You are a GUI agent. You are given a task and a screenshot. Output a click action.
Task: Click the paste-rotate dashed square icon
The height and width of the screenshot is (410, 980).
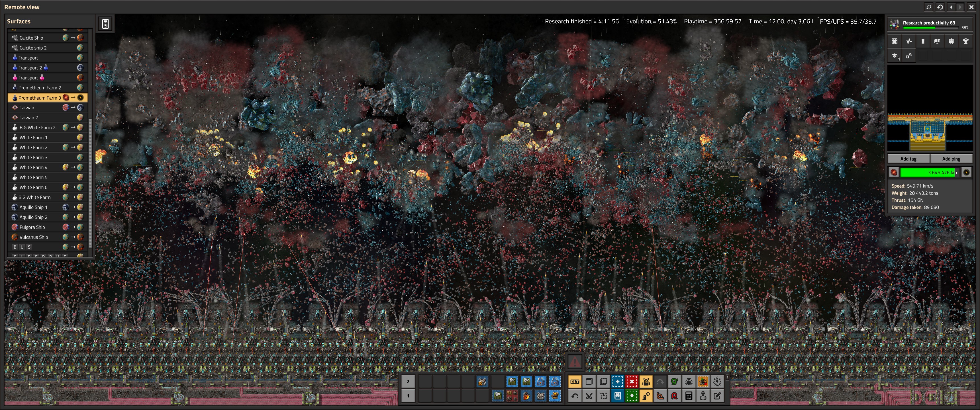(603, 396)
